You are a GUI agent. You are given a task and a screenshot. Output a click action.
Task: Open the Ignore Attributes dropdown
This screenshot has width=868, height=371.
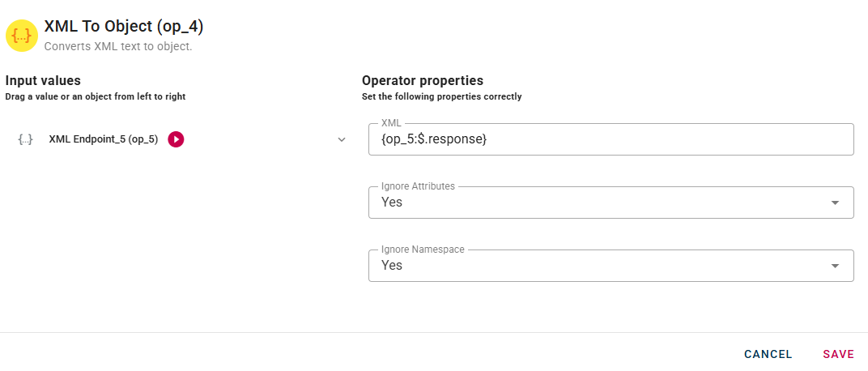click(x=599, y=203)
